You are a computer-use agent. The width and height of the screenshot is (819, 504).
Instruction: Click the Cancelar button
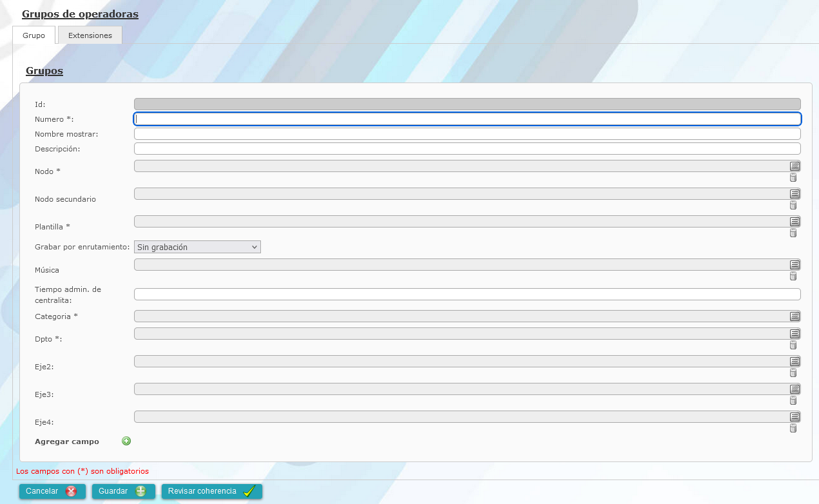[x=53, y=491]
